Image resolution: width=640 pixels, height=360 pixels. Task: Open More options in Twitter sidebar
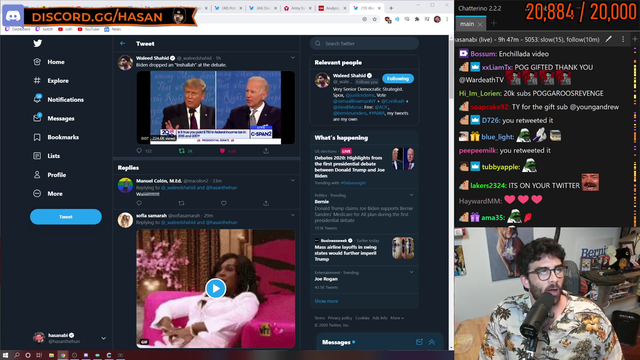(48, 193)
